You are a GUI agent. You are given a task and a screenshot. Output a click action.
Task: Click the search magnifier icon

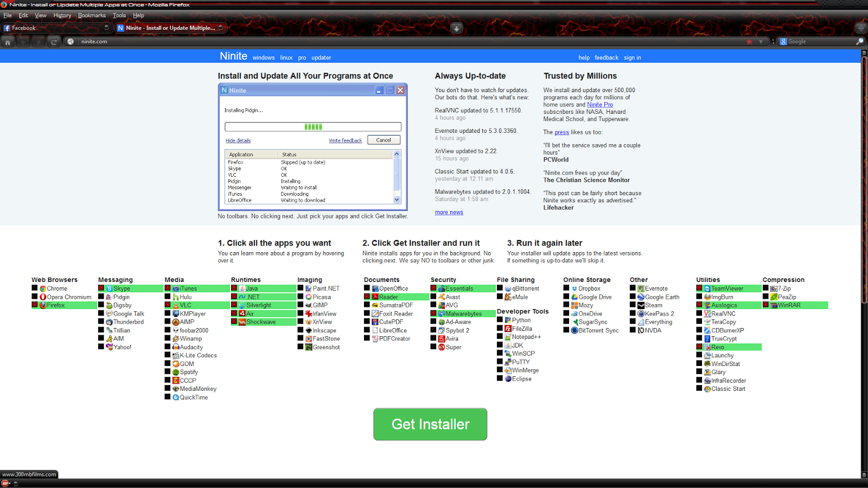point(860,41)
